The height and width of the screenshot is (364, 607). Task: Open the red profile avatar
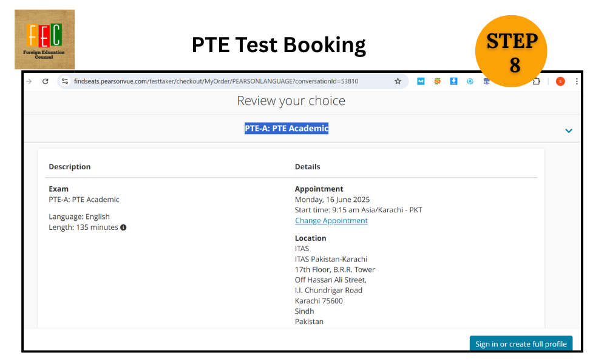(560, 81)
